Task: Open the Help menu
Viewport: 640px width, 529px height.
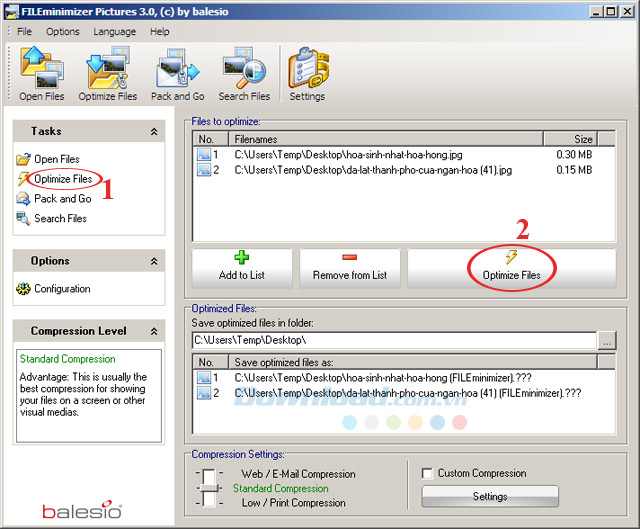Action: click(159, 31)
